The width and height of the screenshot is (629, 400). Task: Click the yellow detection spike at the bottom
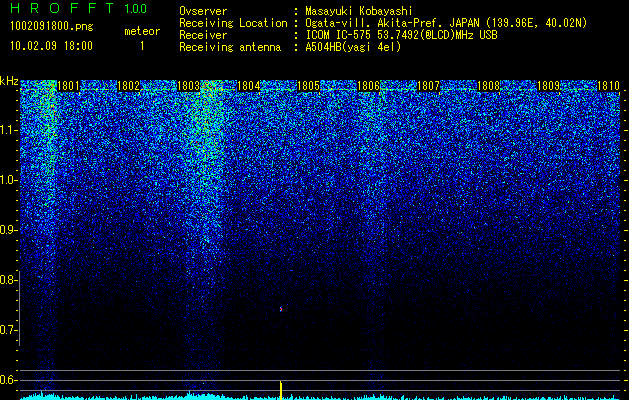[281, 390]
